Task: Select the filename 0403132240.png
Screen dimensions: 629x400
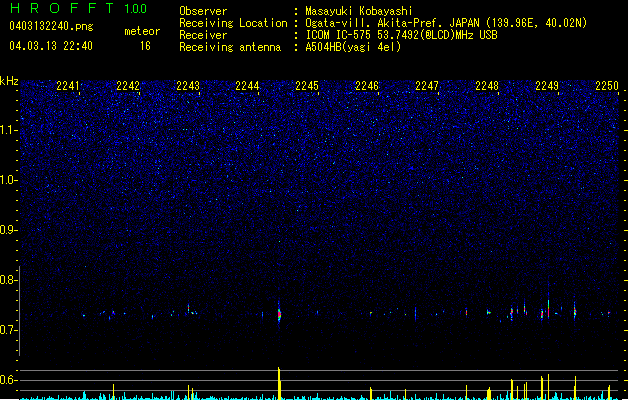Action: click(x=51, y=26)
